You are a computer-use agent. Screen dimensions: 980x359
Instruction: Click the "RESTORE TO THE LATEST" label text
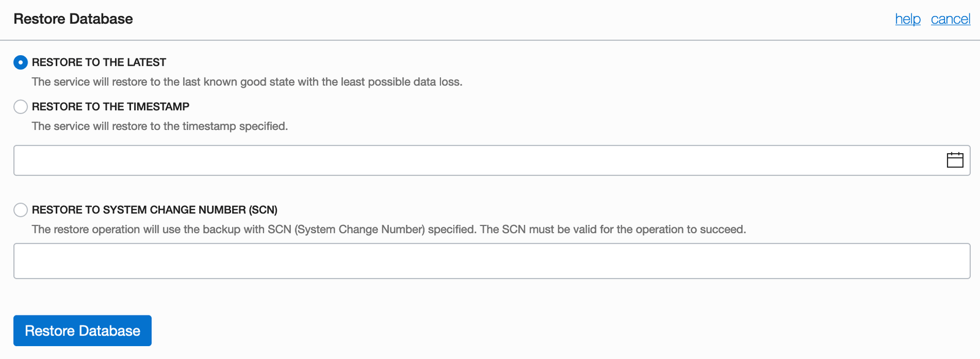click(x=99, y=62)
